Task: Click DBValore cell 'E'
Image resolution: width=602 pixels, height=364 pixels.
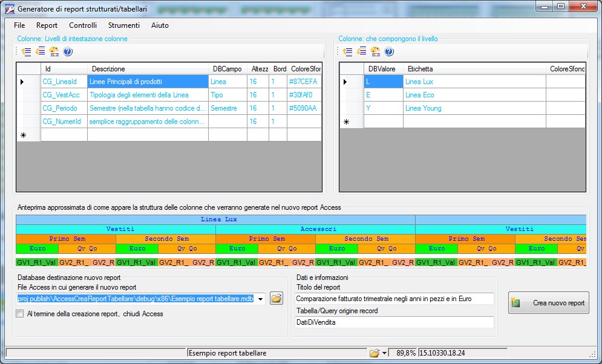Action: tap(384, 95)
